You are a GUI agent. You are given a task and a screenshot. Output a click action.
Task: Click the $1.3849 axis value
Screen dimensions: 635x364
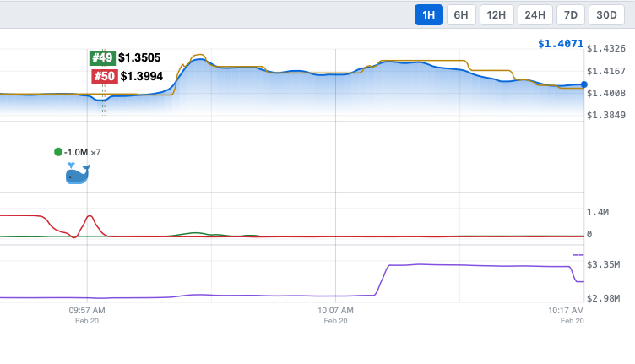pyautogui.click(x=606, y=115)
